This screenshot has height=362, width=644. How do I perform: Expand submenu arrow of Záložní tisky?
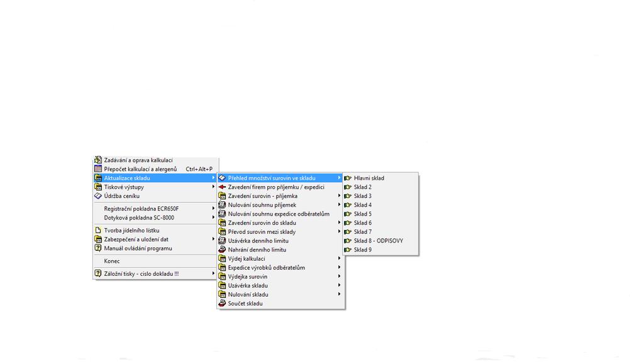tap(213, 273)
